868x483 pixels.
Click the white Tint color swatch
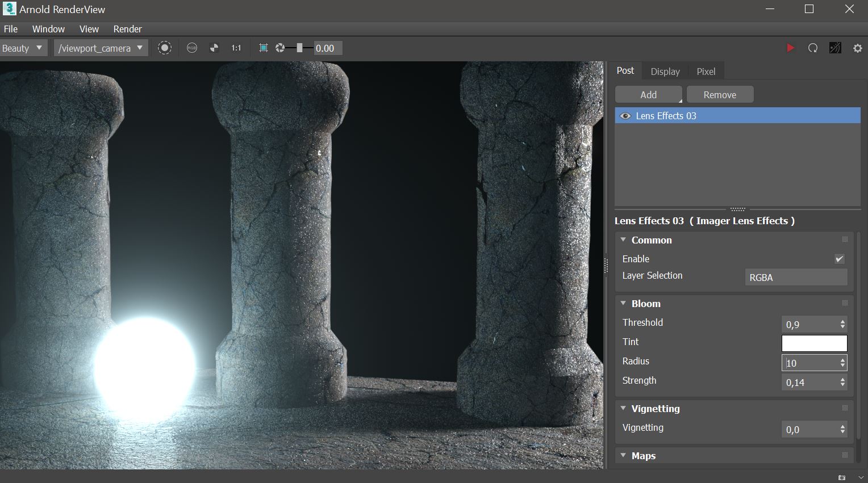pos(814,343)
